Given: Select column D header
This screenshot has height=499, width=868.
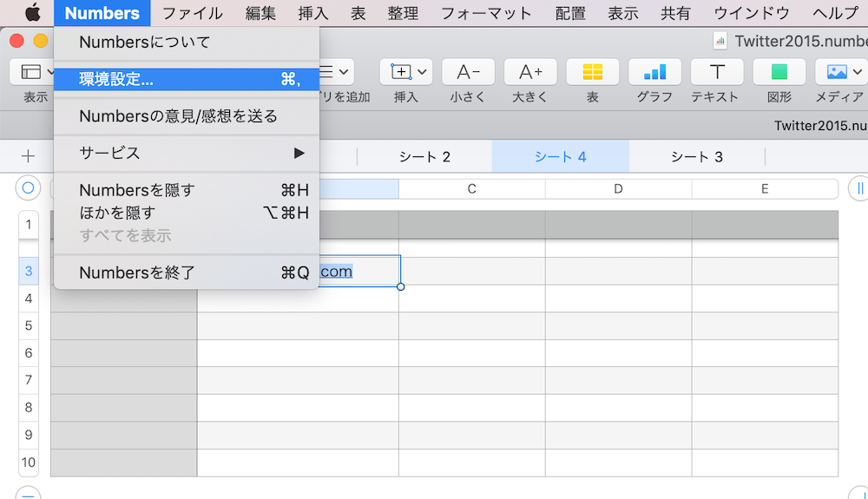Looking at the screenshot, I should pyautogui.click(x=618, y=188).
